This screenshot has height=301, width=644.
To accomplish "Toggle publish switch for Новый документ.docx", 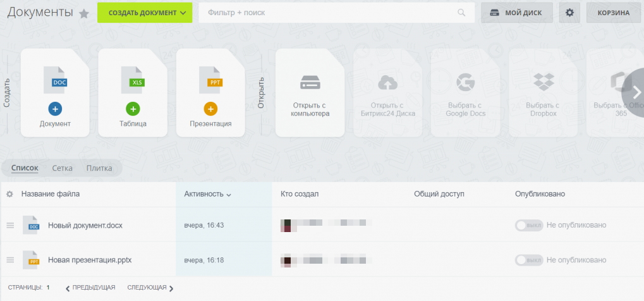I will click(529, 225).
